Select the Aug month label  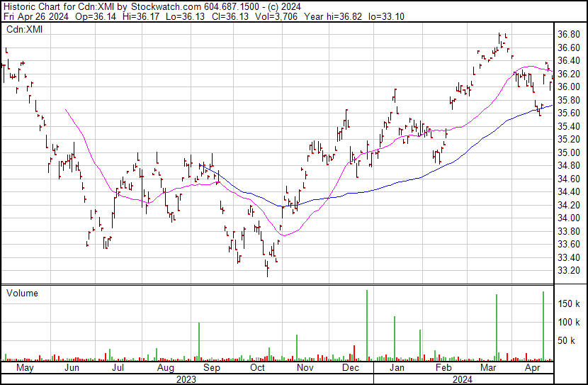point(165,368)
